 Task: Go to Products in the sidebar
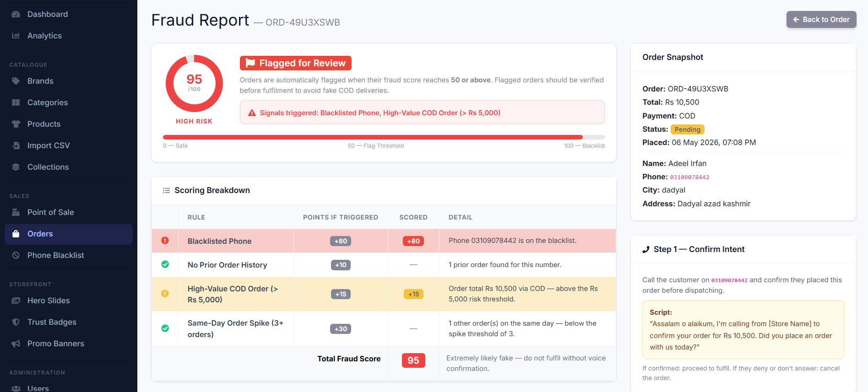pos(69,124)
